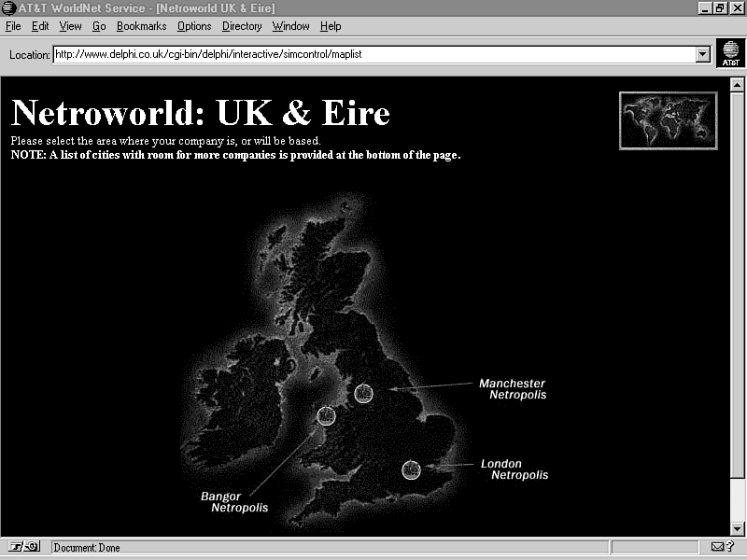Click the world map thumbnail image
This screenshot has height=560, width=747.
(x=668, y=120)
